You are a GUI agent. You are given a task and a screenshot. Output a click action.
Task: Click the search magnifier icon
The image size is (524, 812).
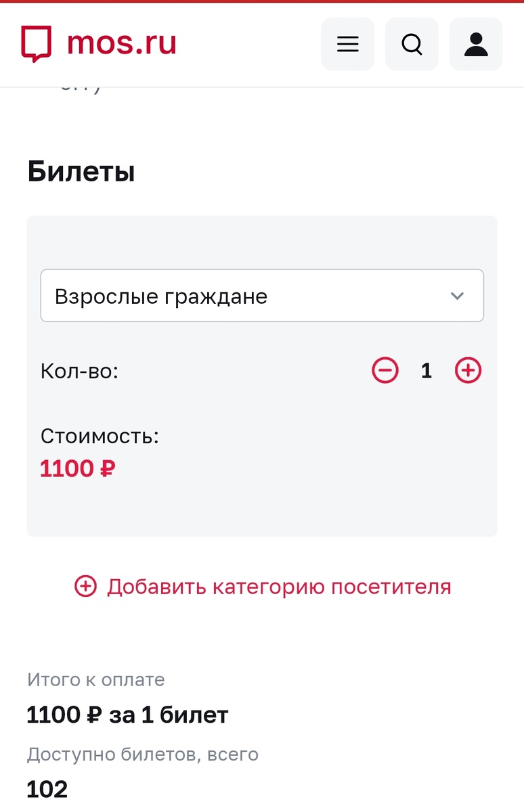[412, 44]
